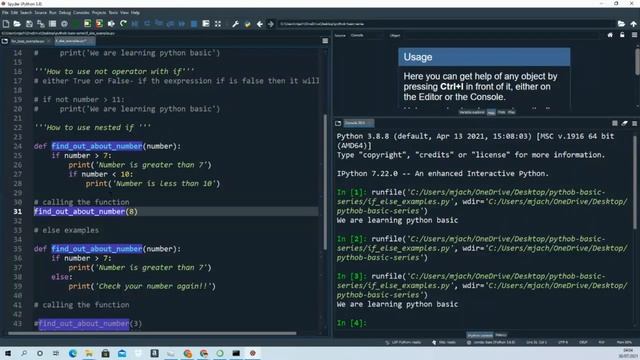Switch to the Plots tab
The width and height of the screenshot is (640, 360).
(501, 112)
